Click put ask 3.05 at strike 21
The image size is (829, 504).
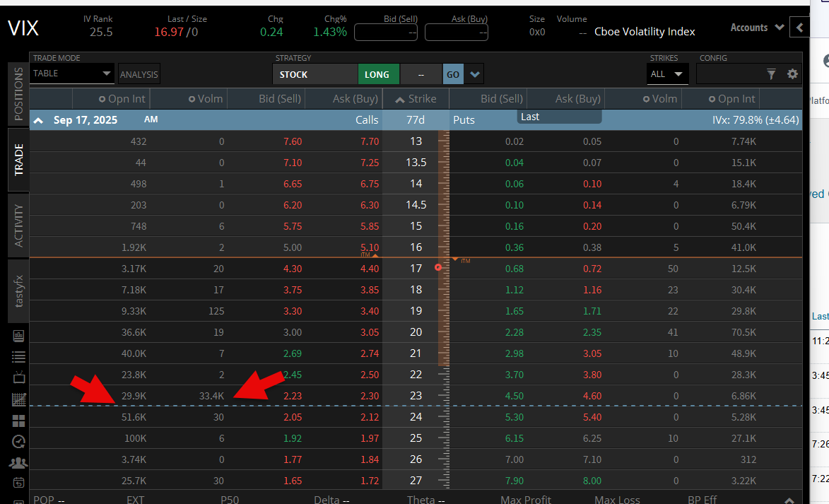pos(592,353)
